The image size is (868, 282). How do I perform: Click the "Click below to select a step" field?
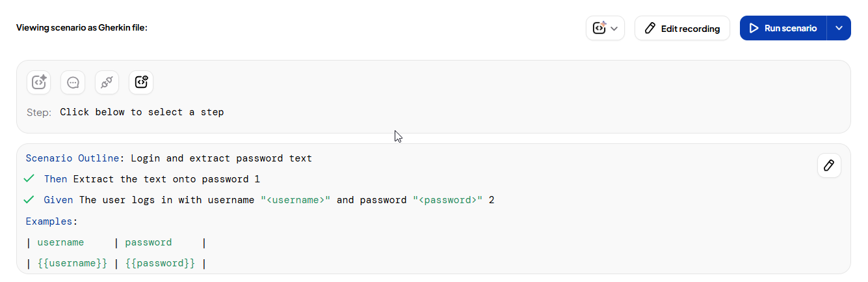coord(142,112)
